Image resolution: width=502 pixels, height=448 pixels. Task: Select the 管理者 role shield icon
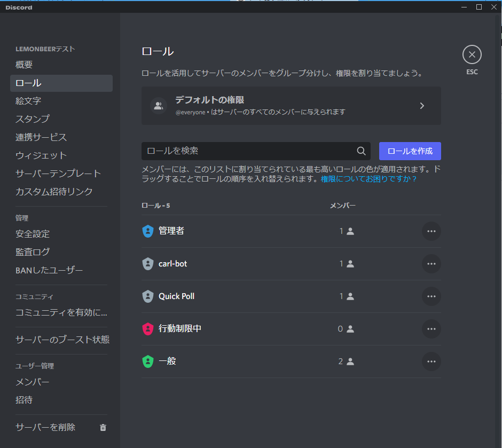148,231
